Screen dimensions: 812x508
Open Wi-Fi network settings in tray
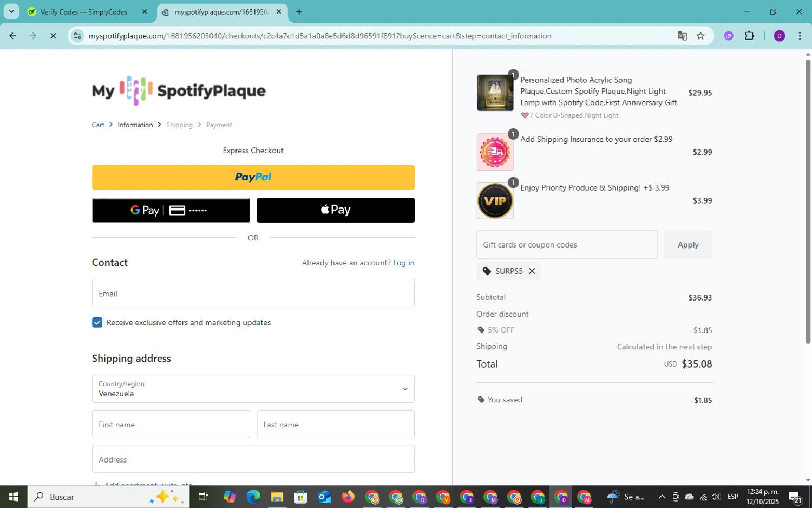click(x=703, y=497)
